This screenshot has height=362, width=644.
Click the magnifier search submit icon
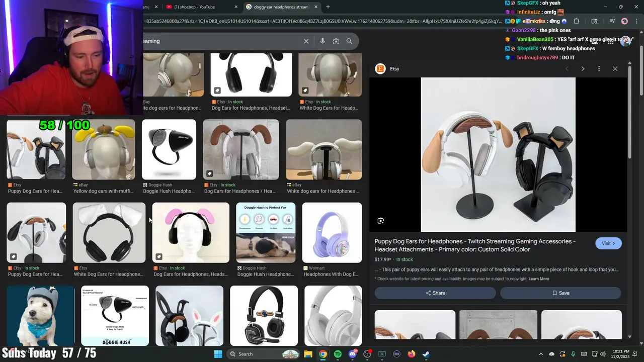point(349,41)
